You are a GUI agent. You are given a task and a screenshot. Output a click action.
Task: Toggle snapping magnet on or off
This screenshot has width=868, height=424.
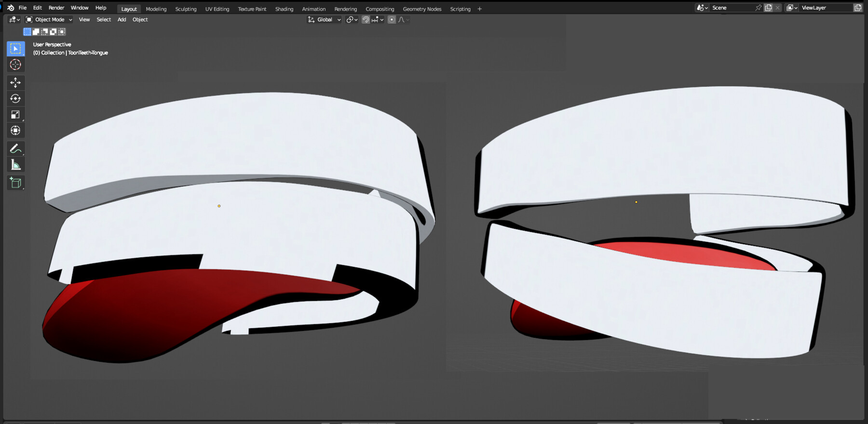[x=366, y=20]
